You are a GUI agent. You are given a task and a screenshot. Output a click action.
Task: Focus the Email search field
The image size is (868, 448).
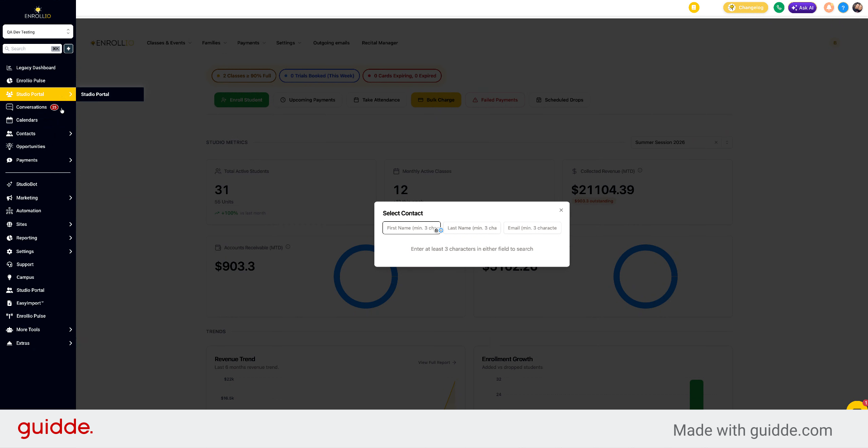532,228
